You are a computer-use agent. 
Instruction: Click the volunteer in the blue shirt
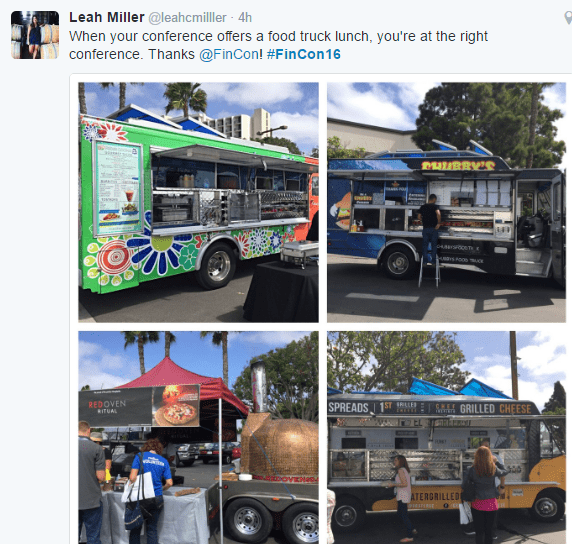coord(150,489)
